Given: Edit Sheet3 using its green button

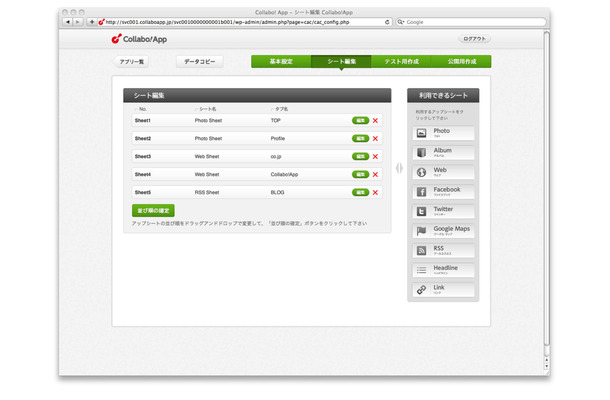Looking at the screenshot, I should [361, 156].
